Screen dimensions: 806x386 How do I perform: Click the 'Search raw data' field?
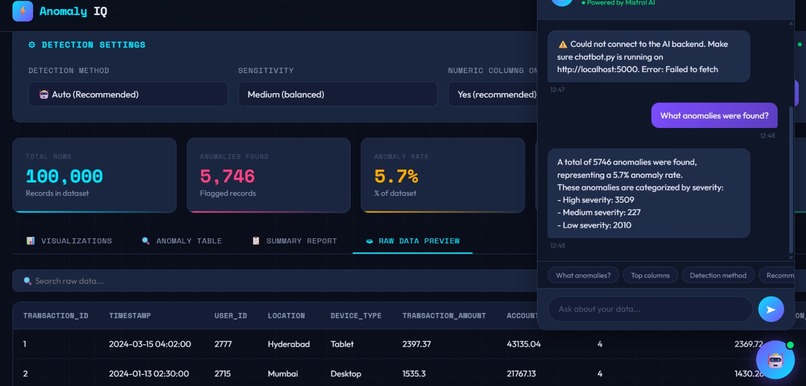point(274,281)
